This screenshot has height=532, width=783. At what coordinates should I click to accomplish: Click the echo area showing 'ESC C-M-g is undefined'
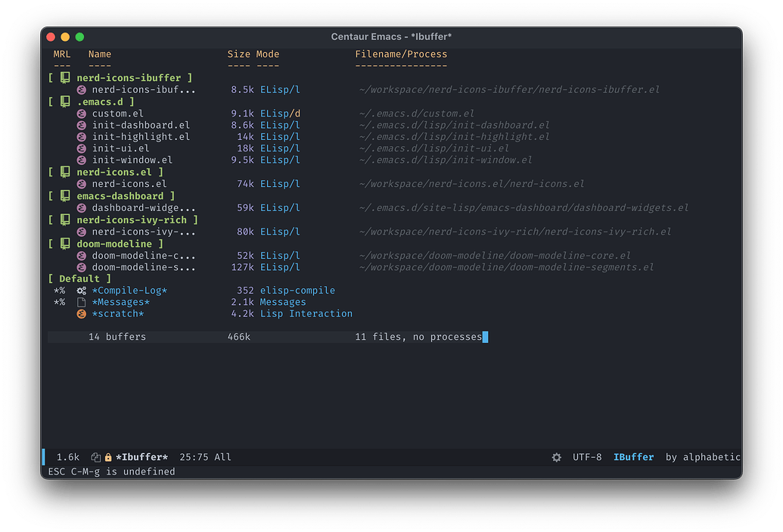(x=110, y=471)
